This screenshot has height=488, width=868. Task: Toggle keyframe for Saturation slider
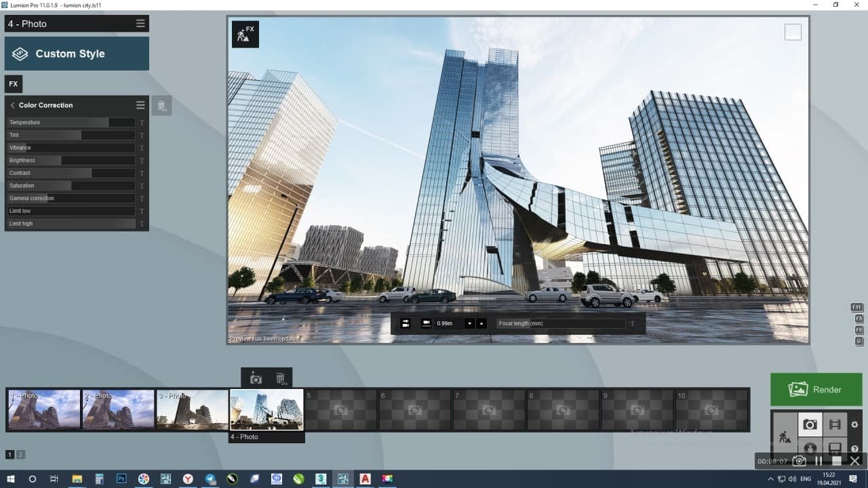142,186
